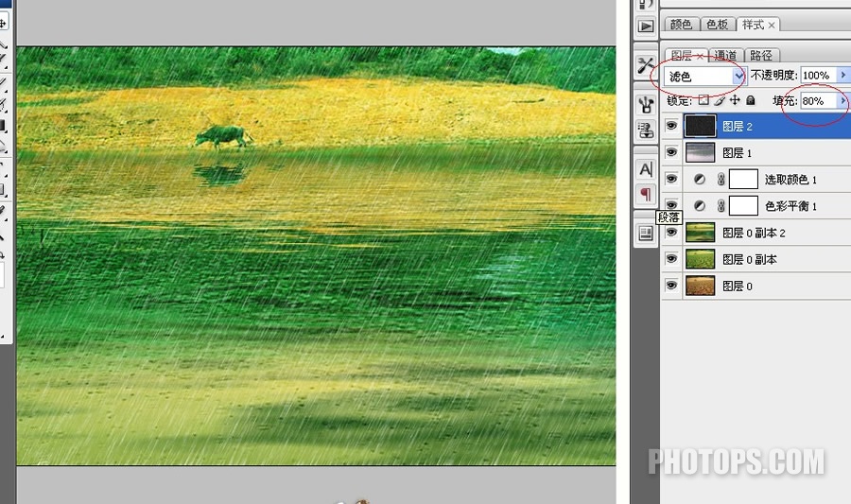Select layer name 图层 2
This screenshot has height=504, width=851.
[x=737, y=127]
